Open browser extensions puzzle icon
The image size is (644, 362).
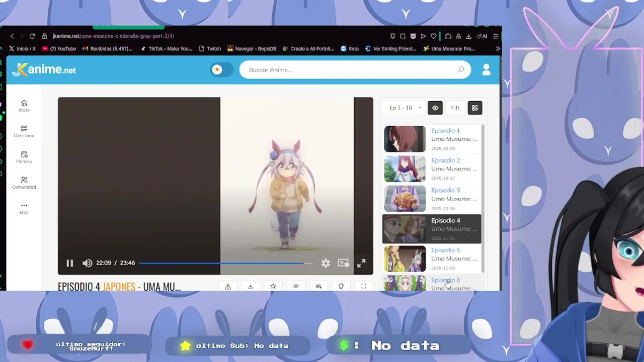(x=448, y=36)
